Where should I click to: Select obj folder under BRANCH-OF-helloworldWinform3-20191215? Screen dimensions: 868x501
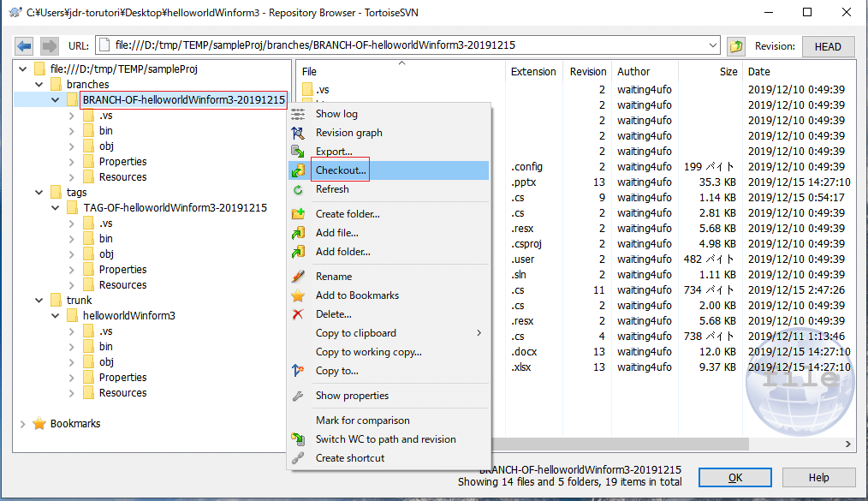(106, 146)
